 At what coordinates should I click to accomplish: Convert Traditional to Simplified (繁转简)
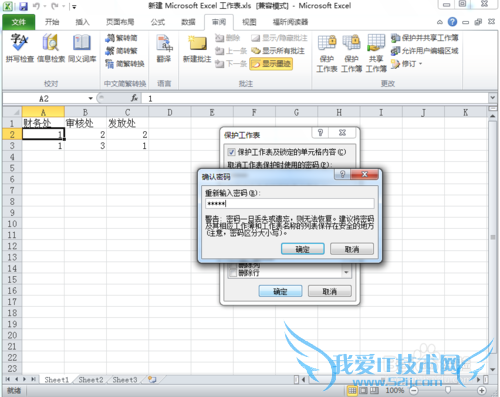121,38
